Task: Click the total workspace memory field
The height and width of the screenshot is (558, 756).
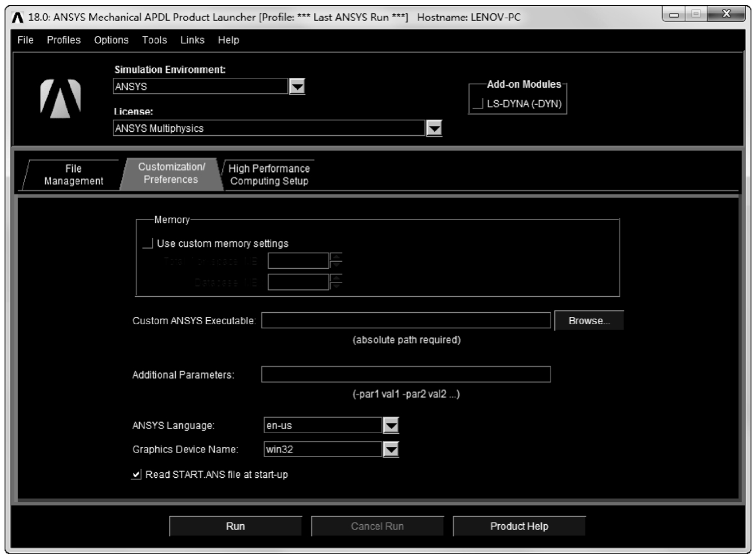Action: coord(298,261)
